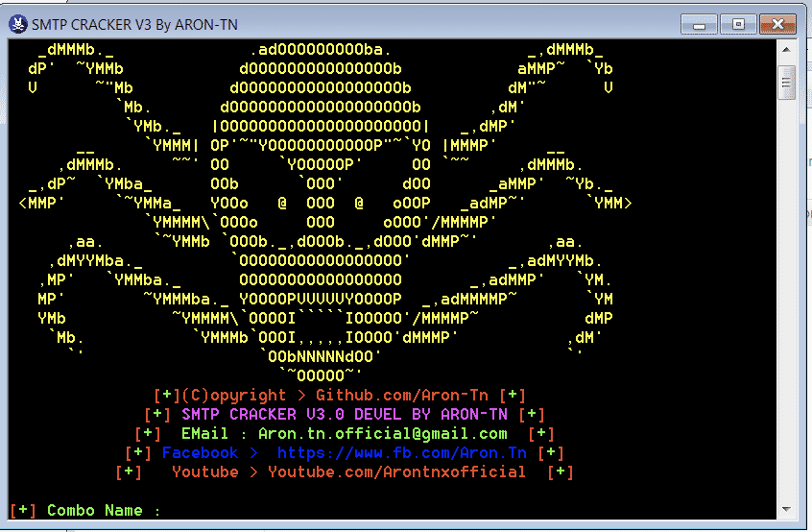Click the EMail label

point(204,434)
